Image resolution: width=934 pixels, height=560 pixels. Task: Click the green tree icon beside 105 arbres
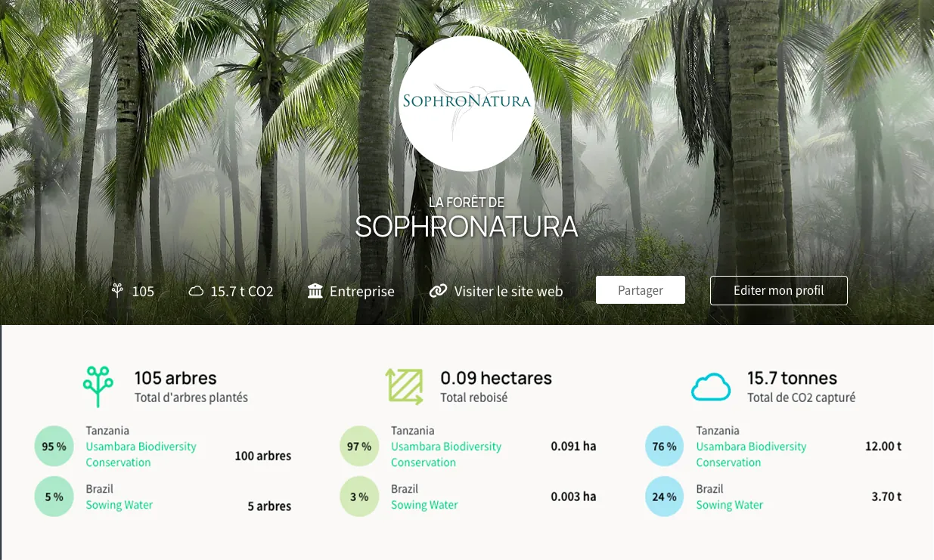tap(98, 386)
